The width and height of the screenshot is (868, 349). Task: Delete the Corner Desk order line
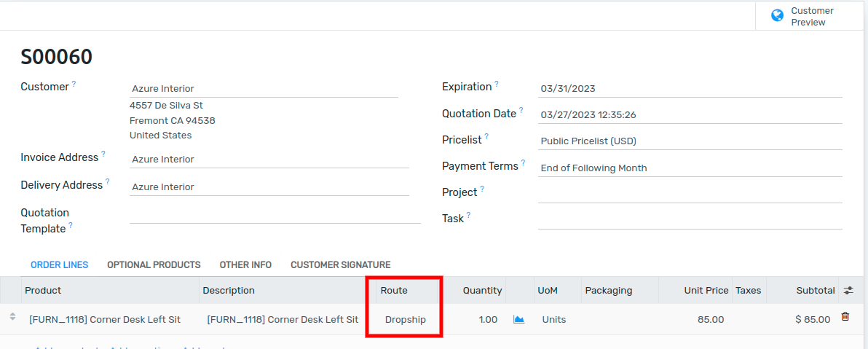click(845, 317)
